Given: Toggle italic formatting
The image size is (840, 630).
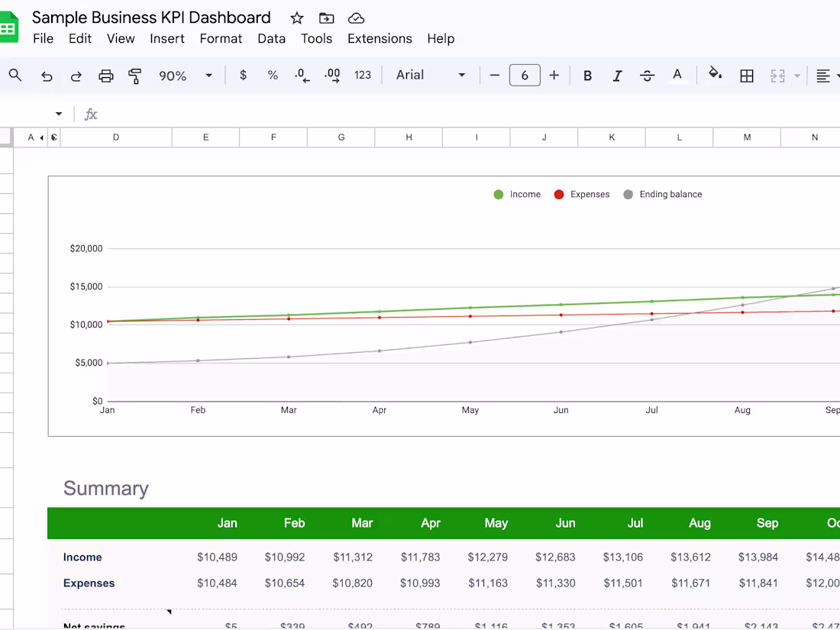Looking at the screenshot, I should 617,76.
